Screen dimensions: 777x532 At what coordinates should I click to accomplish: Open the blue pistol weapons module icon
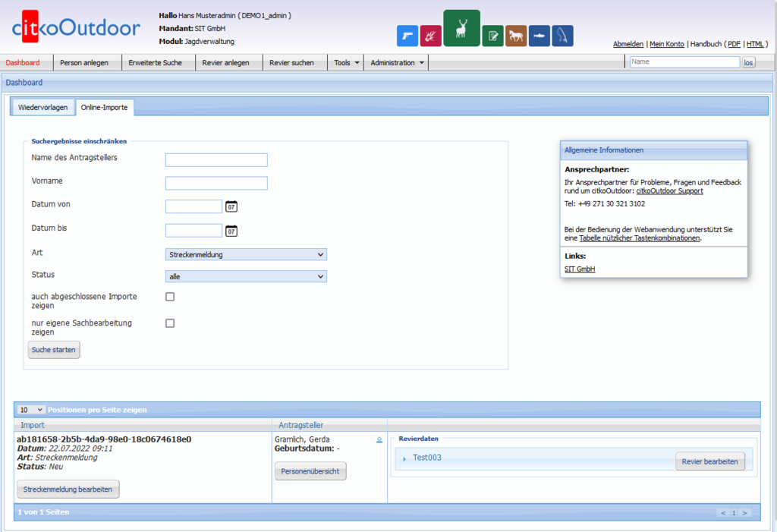coord(407,36)
